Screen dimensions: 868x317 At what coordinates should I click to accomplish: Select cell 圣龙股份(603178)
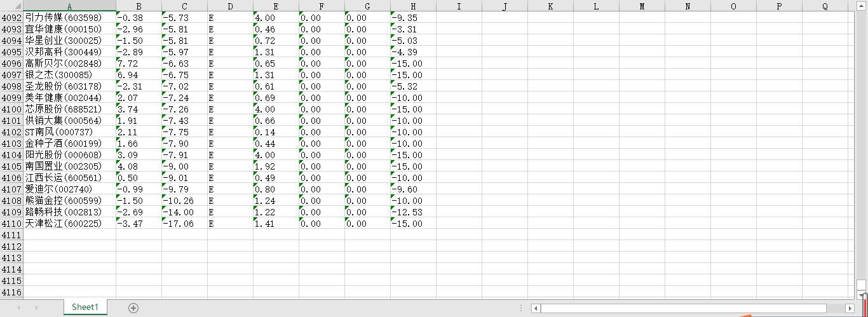[70, 86]
